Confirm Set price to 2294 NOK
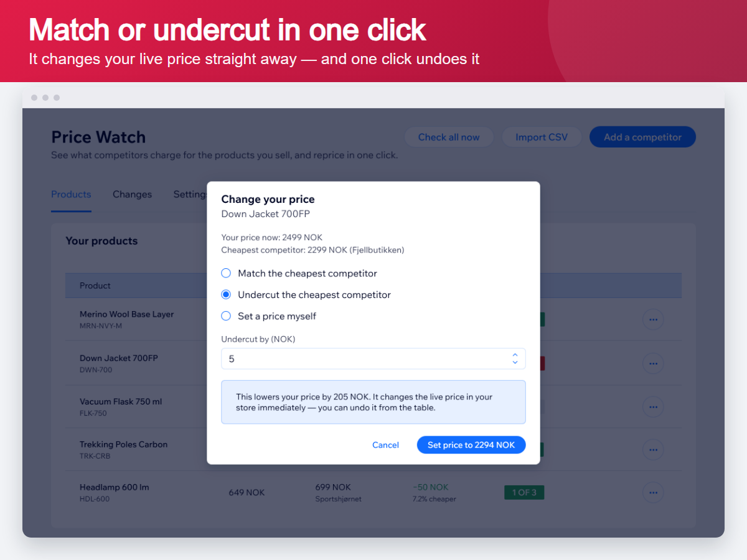 pos(471,445)
